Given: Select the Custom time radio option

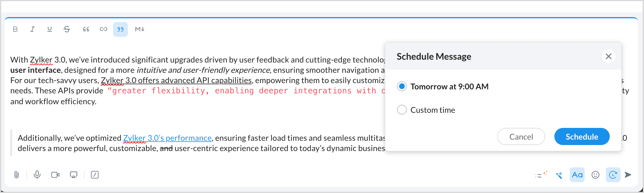Looking at the screenshot, I should pos(402,110).
